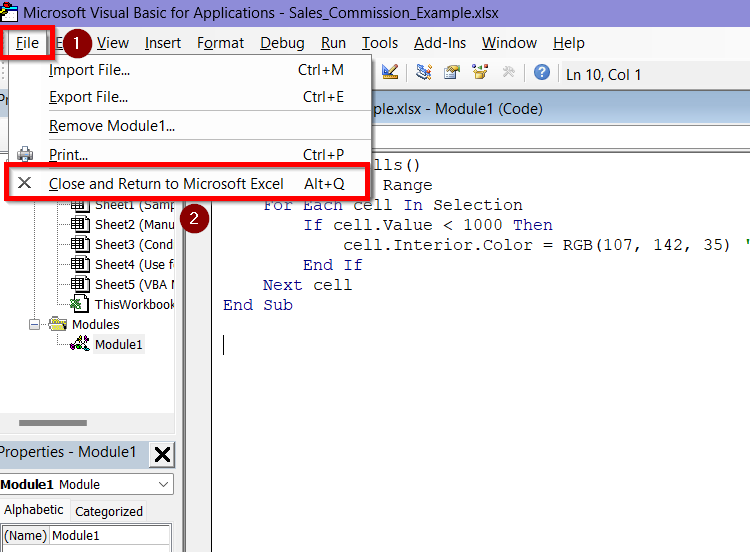Click the cell.Interior.Color code line

536,245
